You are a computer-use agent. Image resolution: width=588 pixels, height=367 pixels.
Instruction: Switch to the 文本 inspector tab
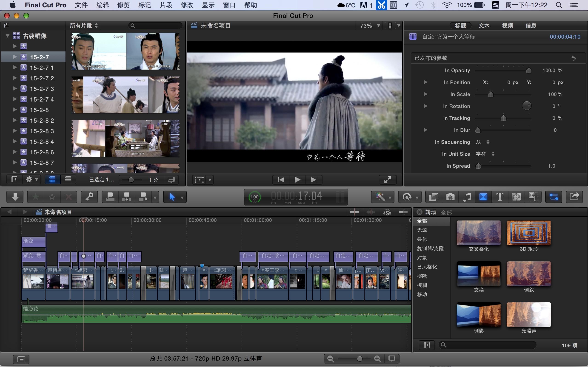tap(484, 25)
